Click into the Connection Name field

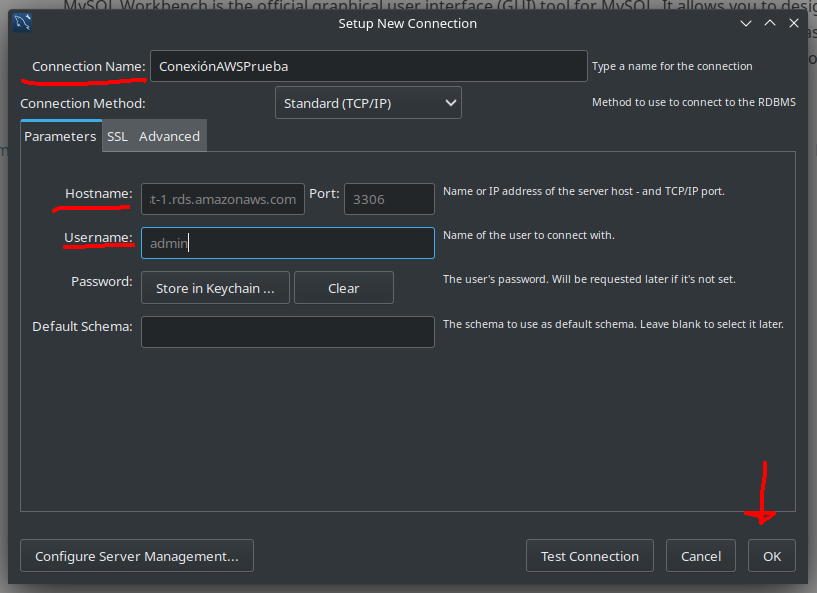pos(368,66)
